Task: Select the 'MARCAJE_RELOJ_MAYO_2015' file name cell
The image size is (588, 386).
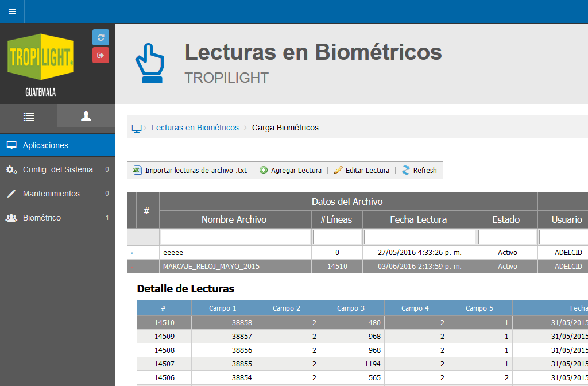Action: 235,267
